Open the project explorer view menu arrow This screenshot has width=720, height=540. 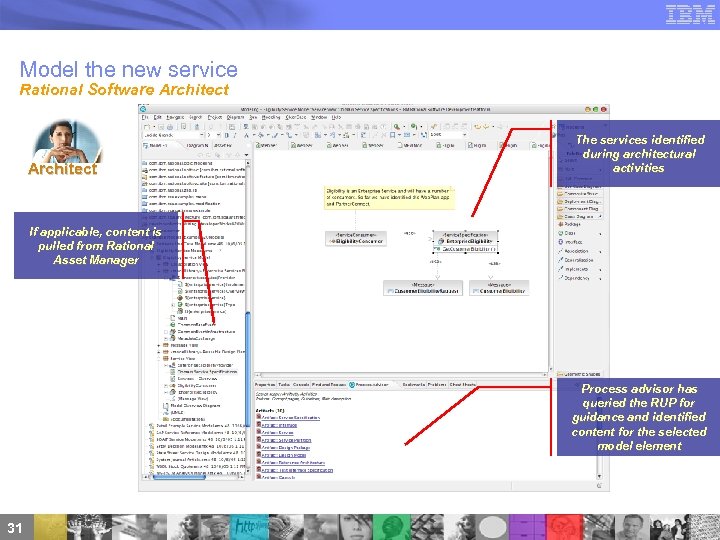click(247, 155)
